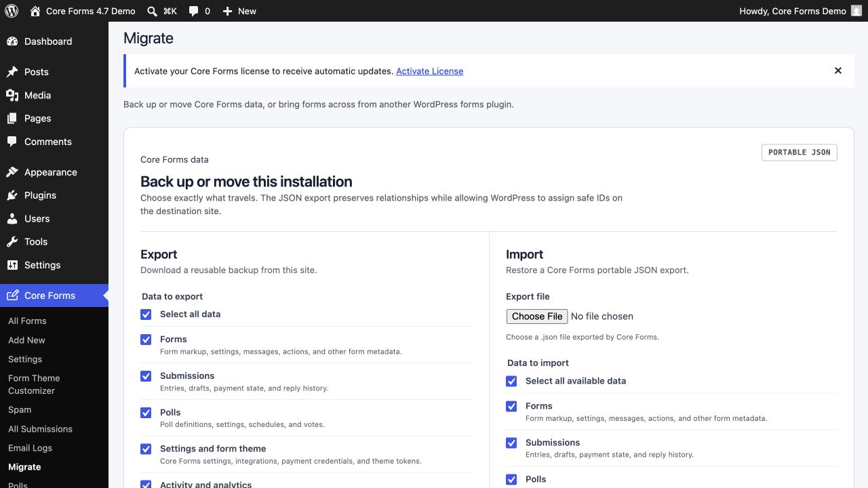Click the plus New icon in admin bar
868x488 pixels.
[x=227, y=11]
